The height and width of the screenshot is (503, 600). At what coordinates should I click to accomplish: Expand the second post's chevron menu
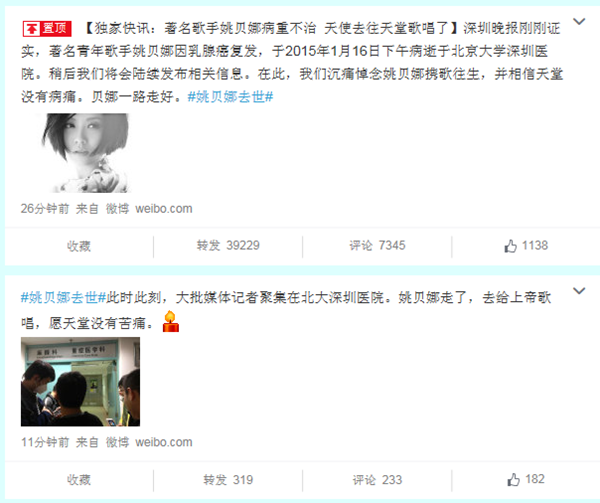(x=579, y=291)
